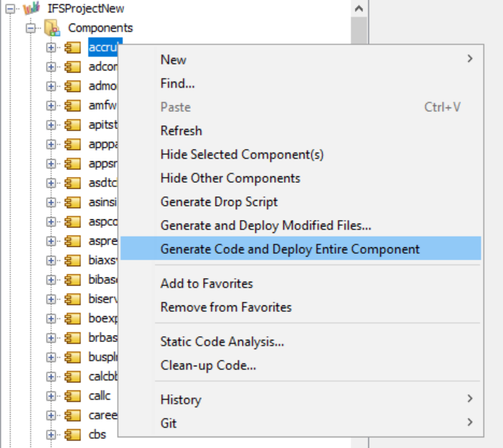
Task: Click the component icon beside cbs
Action: (x=72, y=434)
